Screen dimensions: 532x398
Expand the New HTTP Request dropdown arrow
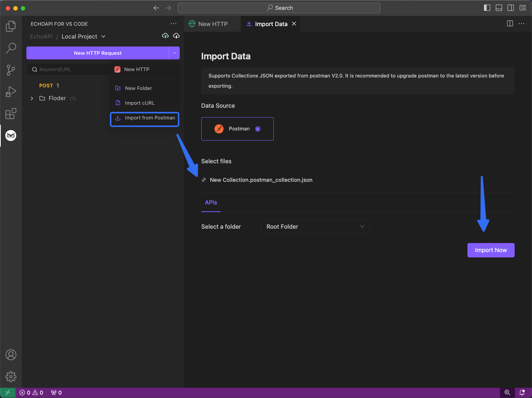[174, 53]
